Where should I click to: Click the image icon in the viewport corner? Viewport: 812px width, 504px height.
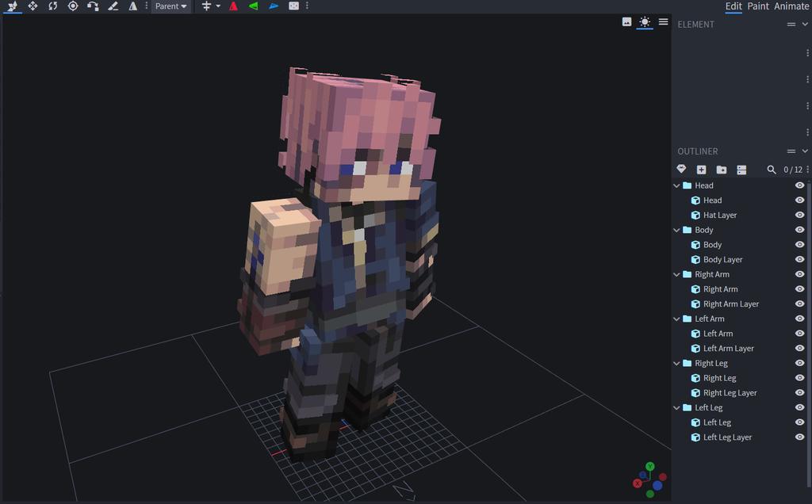tap(626, 21)
